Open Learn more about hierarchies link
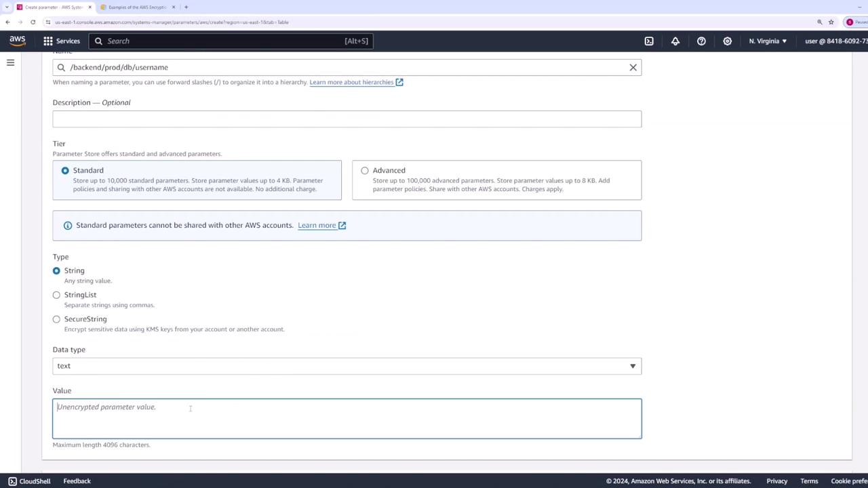 (356, 82)
